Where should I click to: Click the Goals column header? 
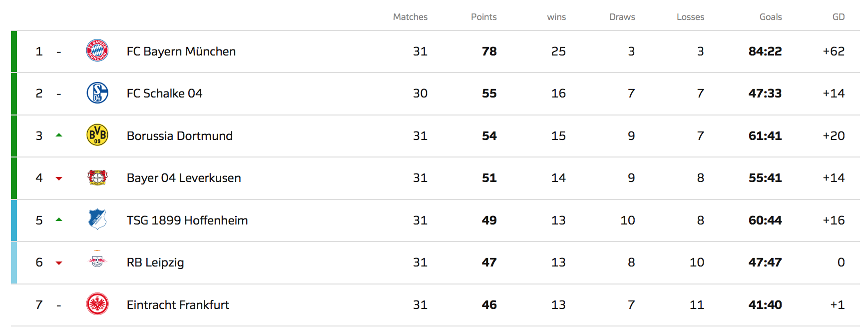pos(771,17)
